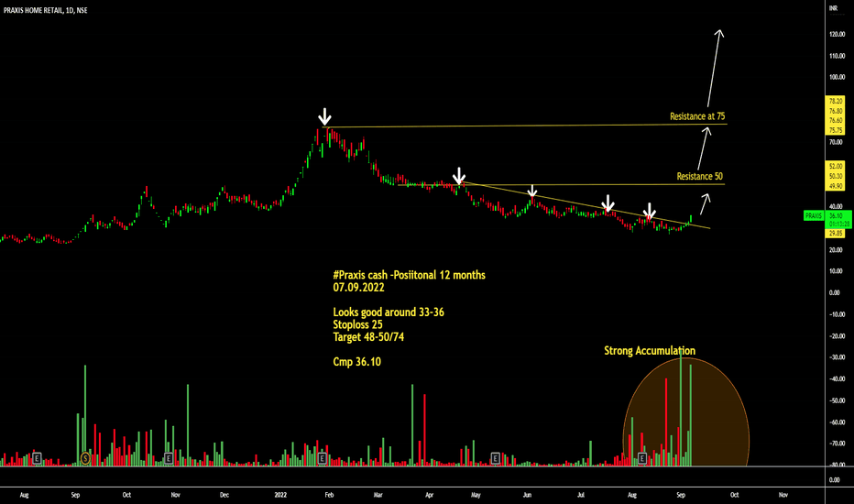Screen dimensions: 854x504
Task: Click the 'Cmp 36.10' text
Action: [356, 362]
